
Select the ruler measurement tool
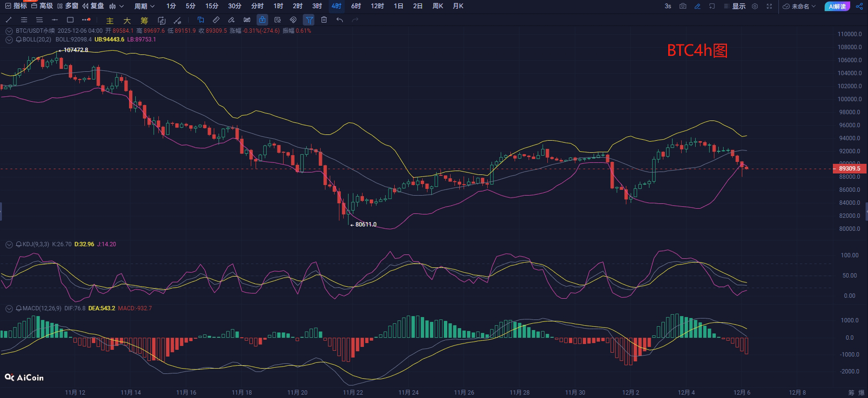[216, 20]
